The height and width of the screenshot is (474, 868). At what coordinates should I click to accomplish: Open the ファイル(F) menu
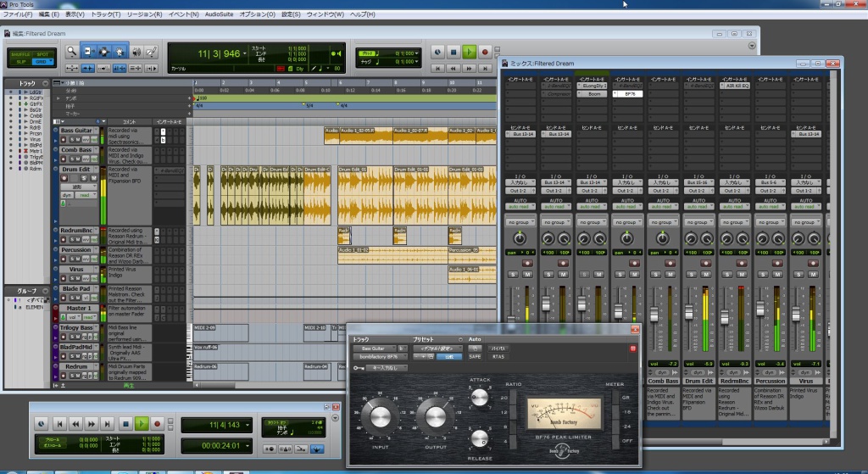click(18, 14)
